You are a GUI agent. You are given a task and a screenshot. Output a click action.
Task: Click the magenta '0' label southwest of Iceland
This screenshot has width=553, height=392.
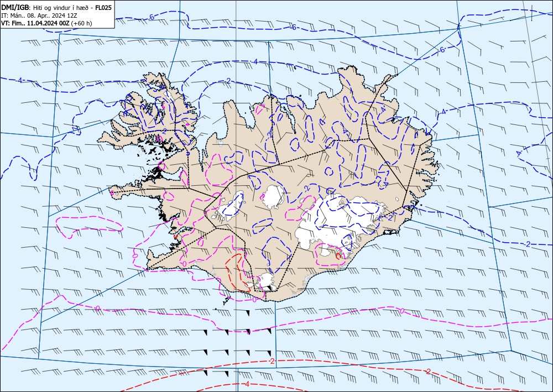click(x=98, y=309)
